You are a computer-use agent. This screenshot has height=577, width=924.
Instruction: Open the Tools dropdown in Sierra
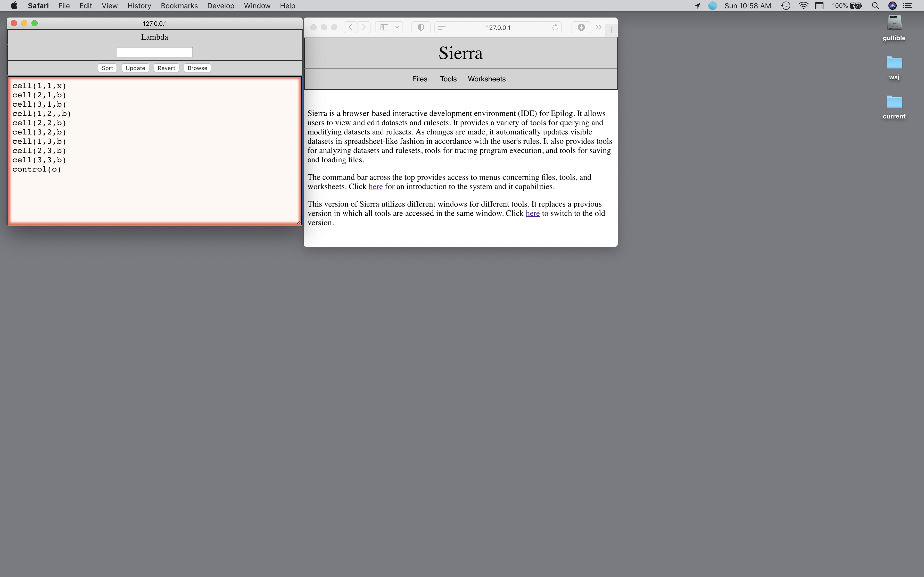pyautogui.click(x=448, y=79)
